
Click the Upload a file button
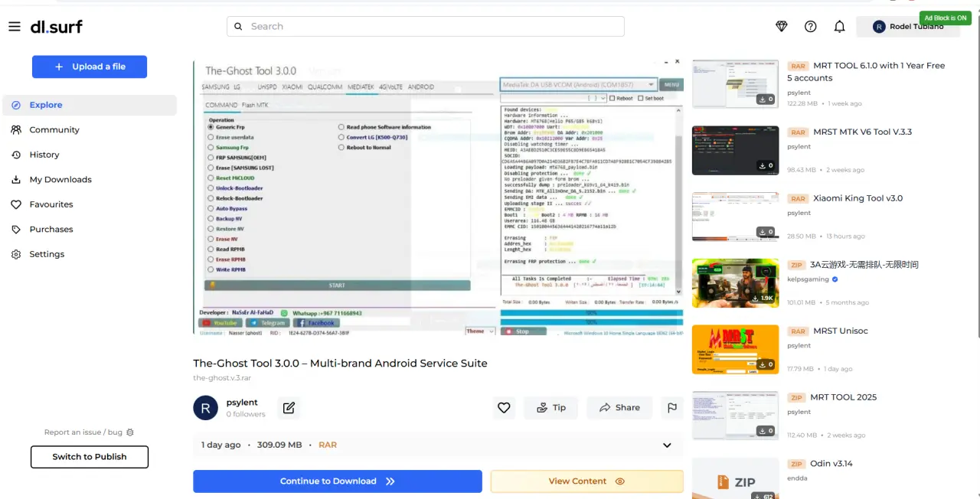point(90,67)
